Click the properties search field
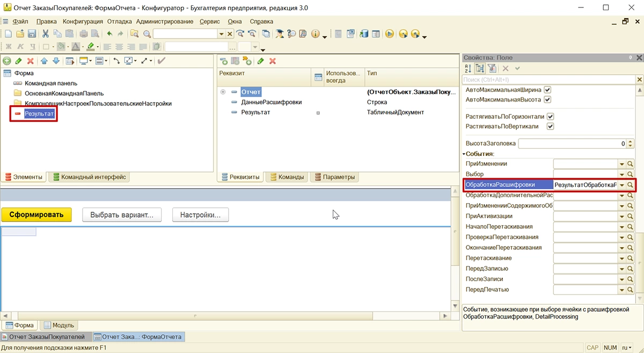The width and height of the screenshot is (644, 353). pyautogui.click(x=547, y=80)
